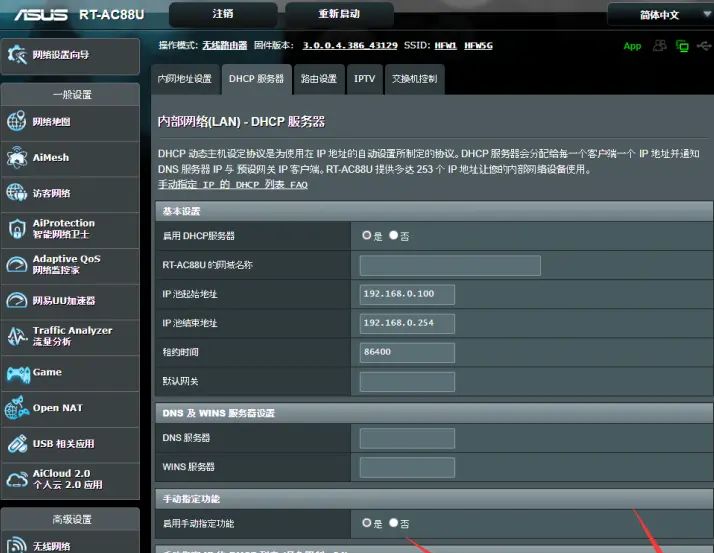Click the WINS 服务器 input field

[x=407, y=467]
